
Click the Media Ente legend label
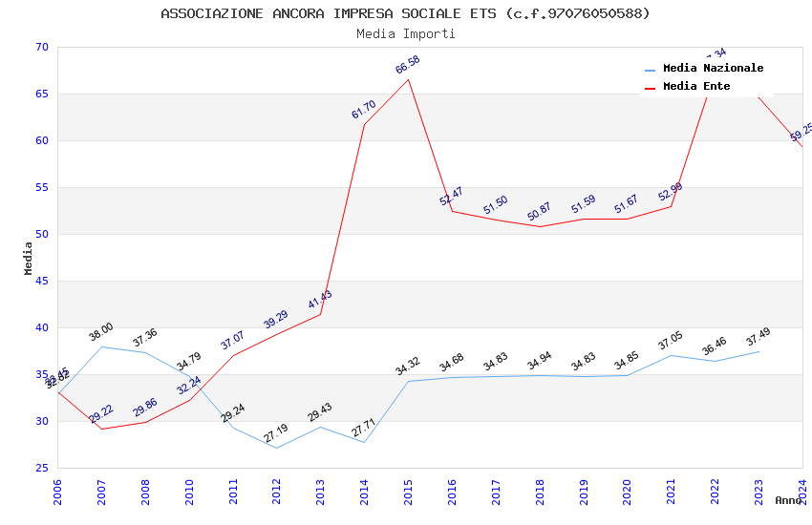pyautogui.click(x=696, y=86)
